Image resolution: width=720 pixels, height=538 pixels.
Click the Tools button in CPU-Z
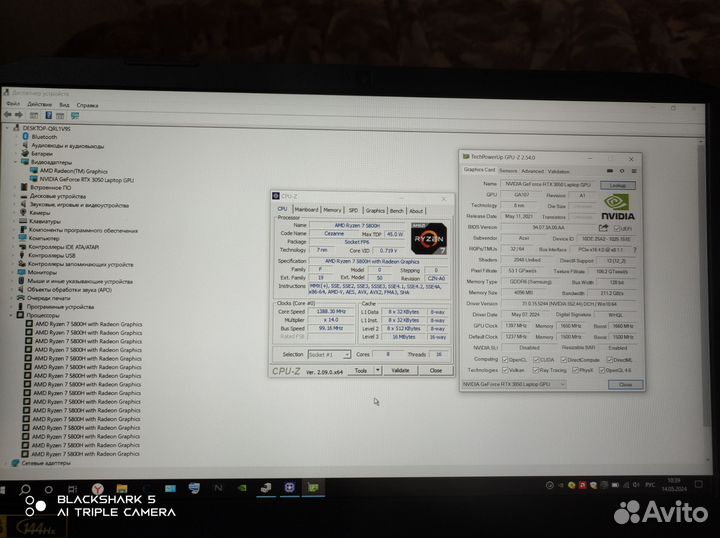[361, 370]
